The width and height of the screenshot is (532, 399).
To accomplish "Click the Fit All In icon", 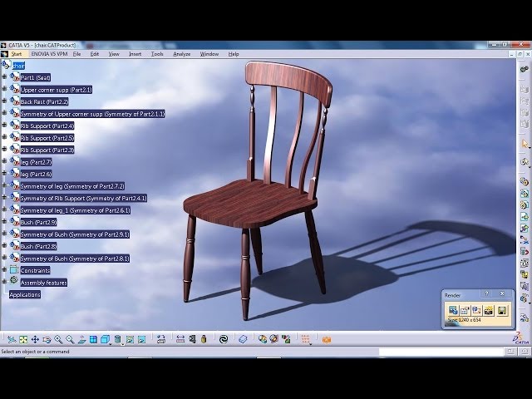I will (23, 339).
